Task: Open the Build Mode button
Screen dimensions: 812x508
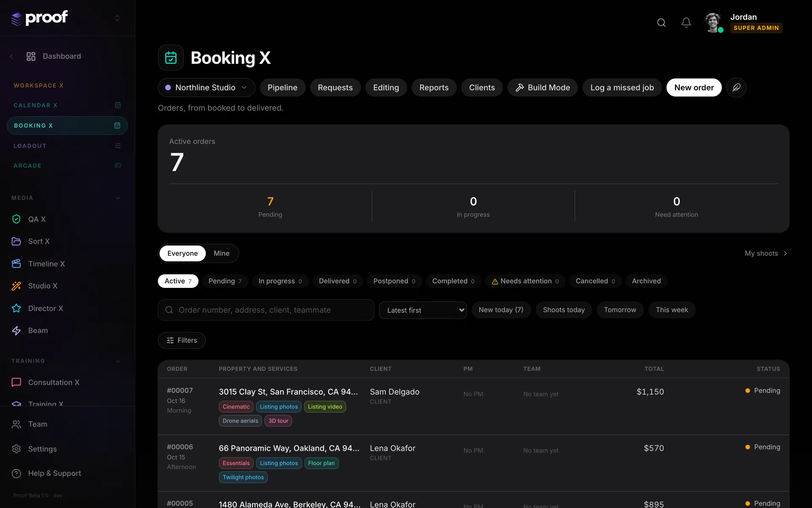Action: (x=543, y=88)
